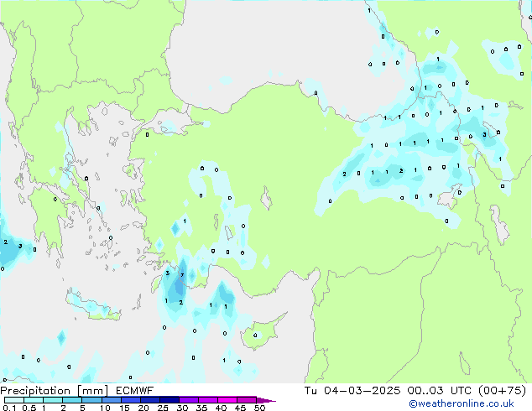Click the legend value label 0.1

9,408
